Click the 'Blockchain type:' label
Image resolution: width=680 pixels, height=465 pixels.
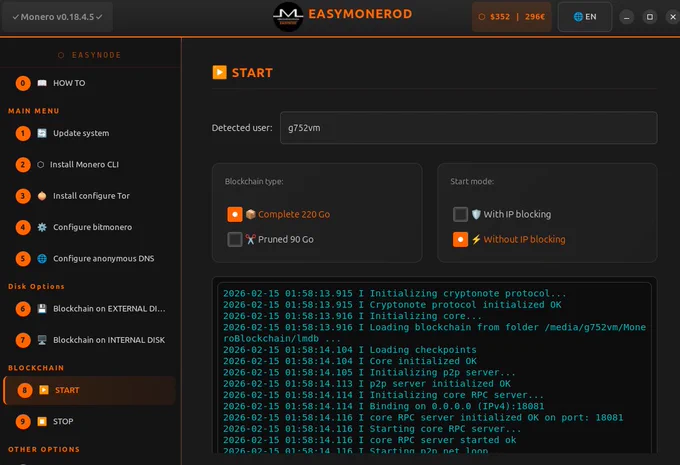tap(254, 181)
